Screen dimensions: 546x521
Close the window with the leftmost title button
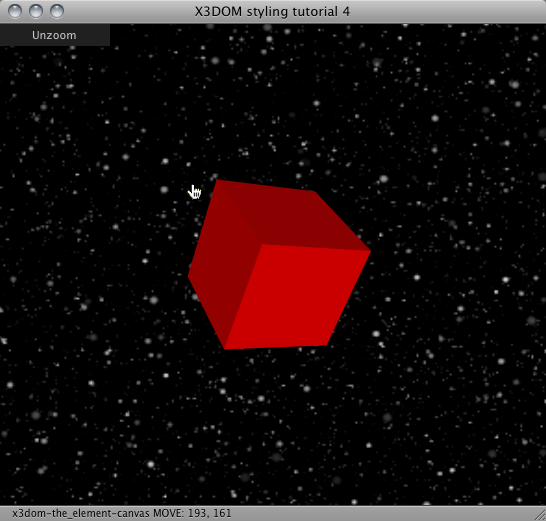click(x=15, y=11)
